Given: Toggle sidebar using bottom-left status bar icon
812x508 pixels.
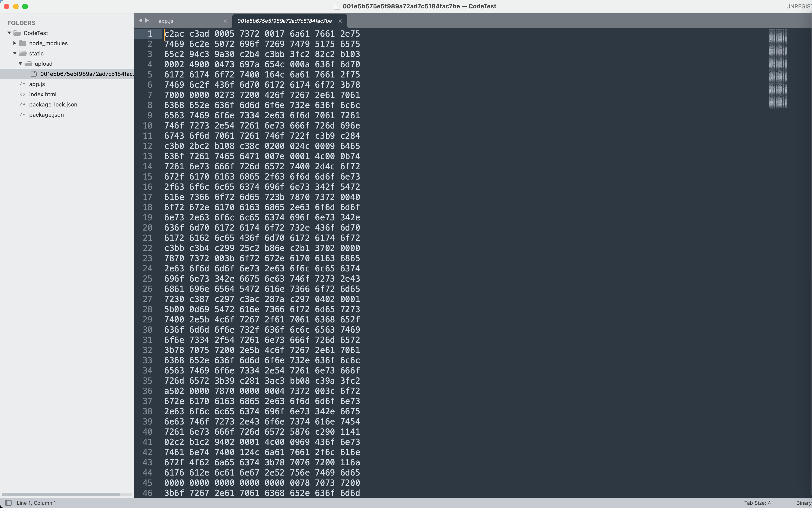Looking at the screenshot, I should tap(8, 503).
